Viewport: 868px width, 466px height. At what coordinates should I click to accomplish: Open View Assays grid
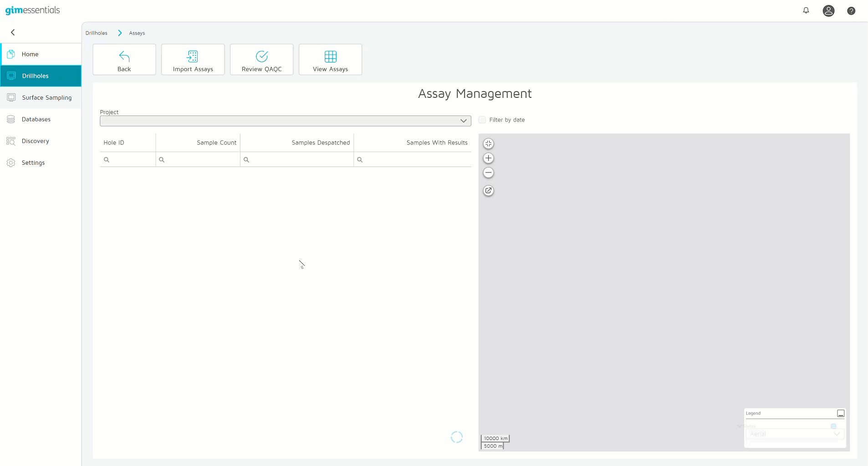point(330,60)
